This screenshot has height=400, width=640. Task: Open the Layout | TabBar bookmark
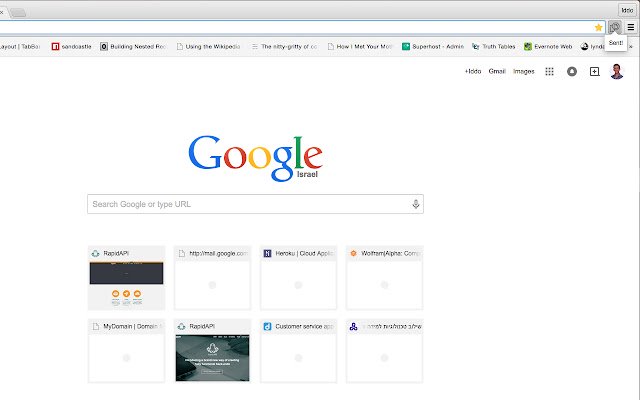pos(20,47)
